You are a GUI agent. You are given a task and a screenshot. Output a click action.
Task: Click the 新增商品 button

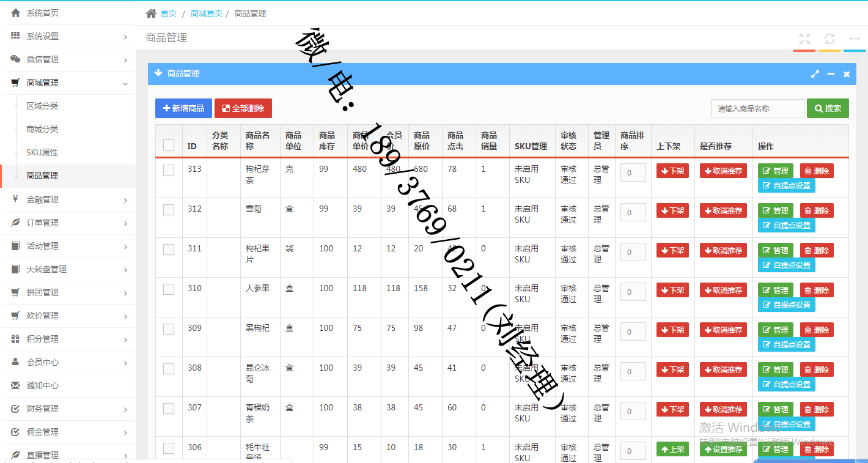[183, 108]
